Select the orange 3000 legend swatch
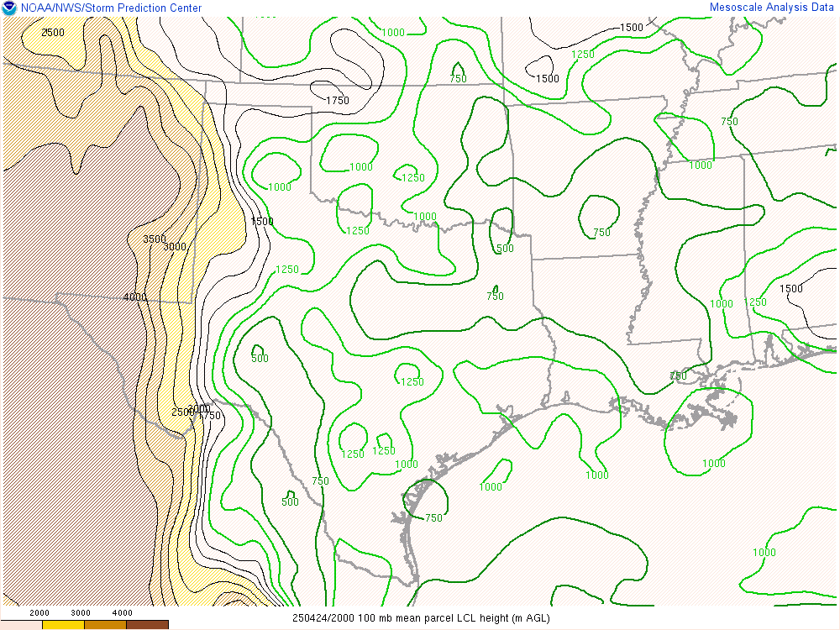Viewport: 840px width, 630px height. [x=105, y=624]
